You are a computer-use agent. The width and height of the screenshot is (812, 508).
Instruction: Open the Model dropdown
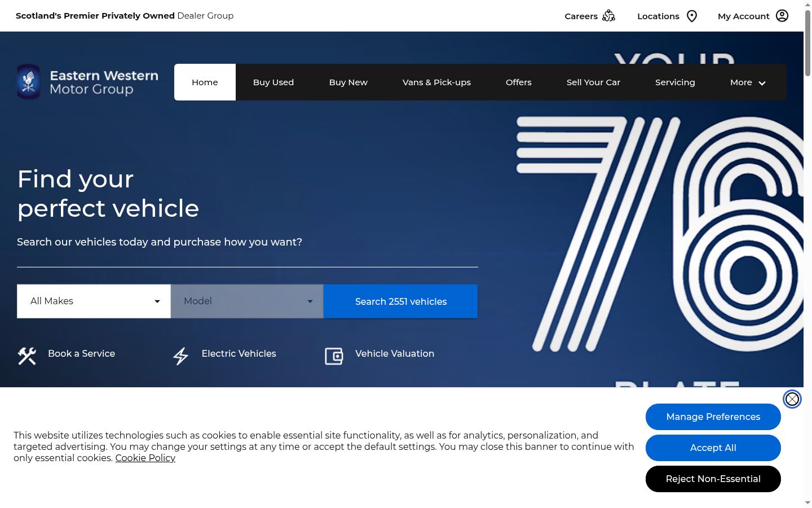247,301
